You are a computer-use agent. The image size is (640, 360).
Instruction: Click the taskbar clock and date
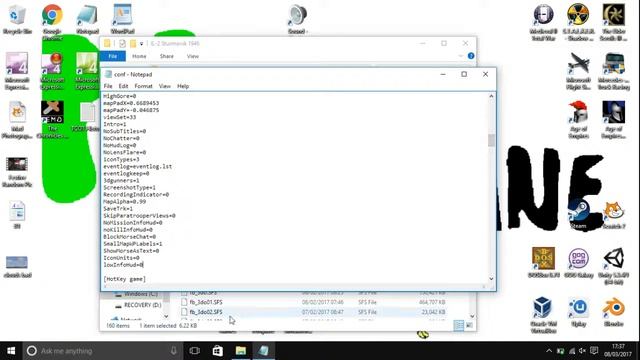(618, 351)
